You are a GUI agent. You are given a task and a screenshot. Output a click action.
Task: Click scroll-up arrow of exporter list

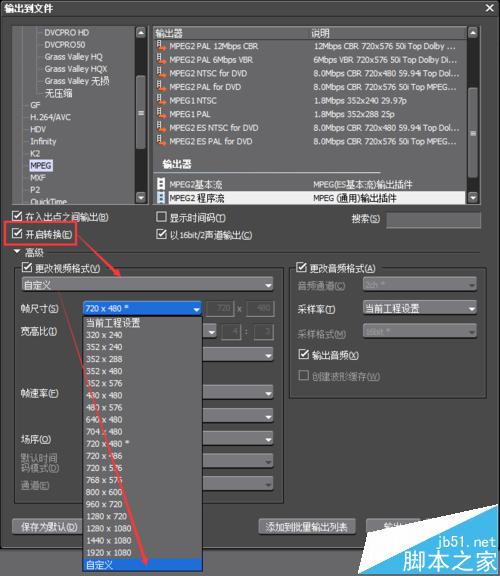tap(473, 33)
